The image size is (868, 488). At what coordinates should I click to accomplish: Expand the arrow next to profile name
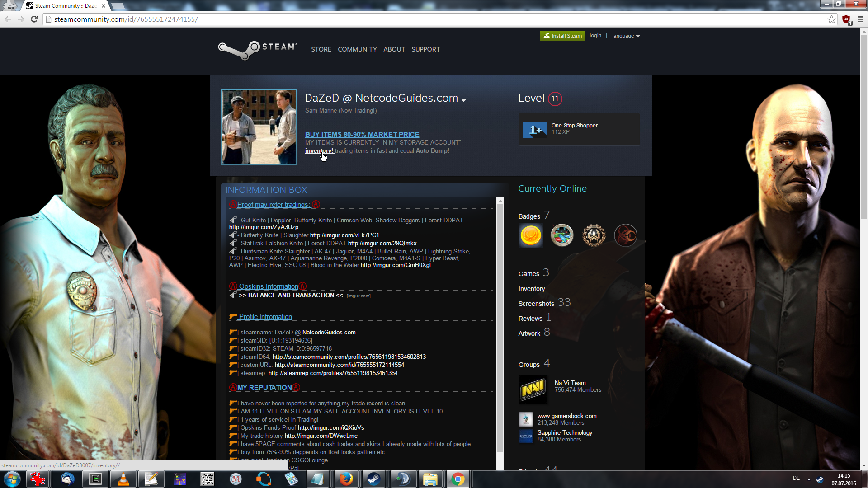point(463,100)
